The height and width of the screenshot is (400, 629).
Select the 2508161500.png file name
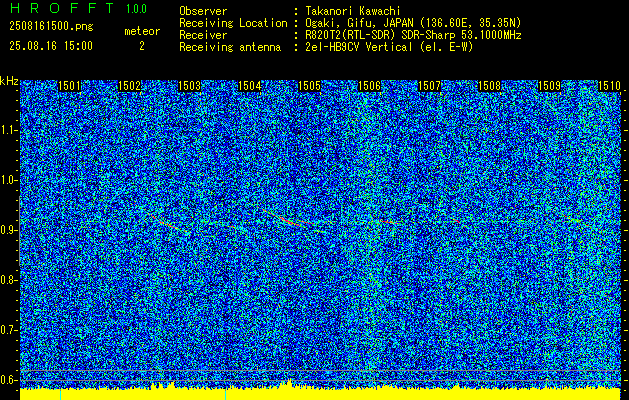point(51,27)
